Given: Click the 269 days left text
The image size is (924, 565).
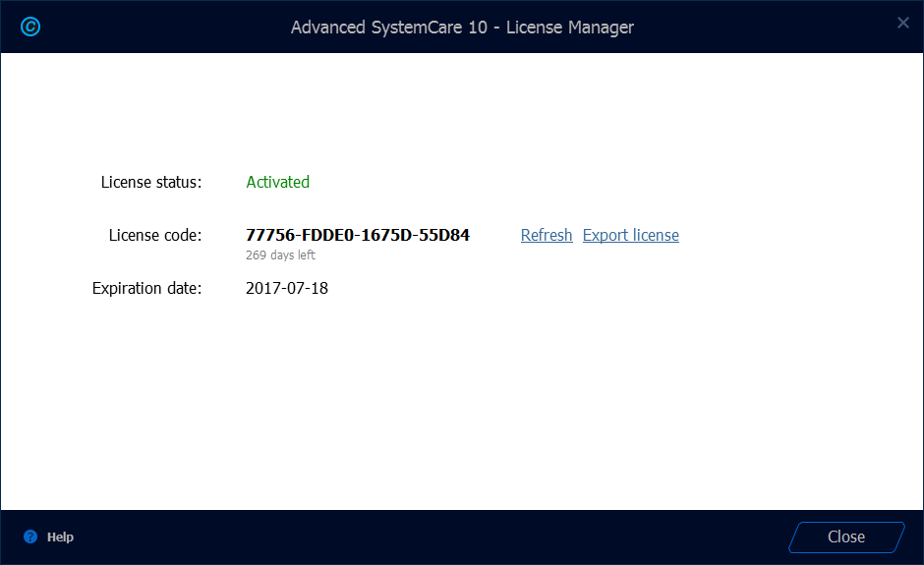Looking at the screenshot, I should pyautogui.click(x=280, y=255).
